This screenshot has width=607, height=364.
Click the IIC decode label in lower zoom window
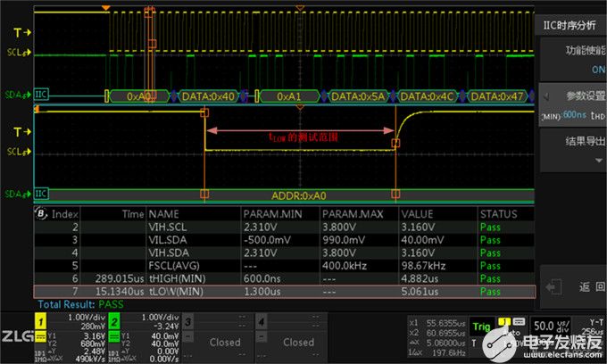tap(42, 194)
